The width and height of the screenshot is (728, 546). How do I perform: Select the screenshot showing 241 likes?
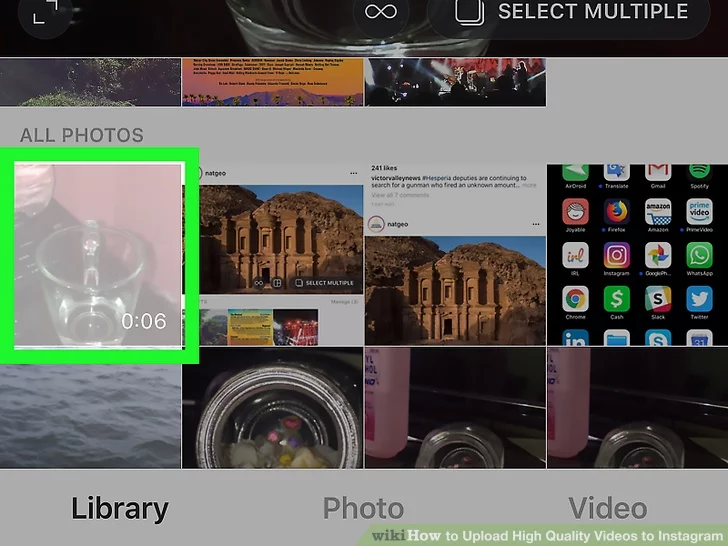[455, 255]
